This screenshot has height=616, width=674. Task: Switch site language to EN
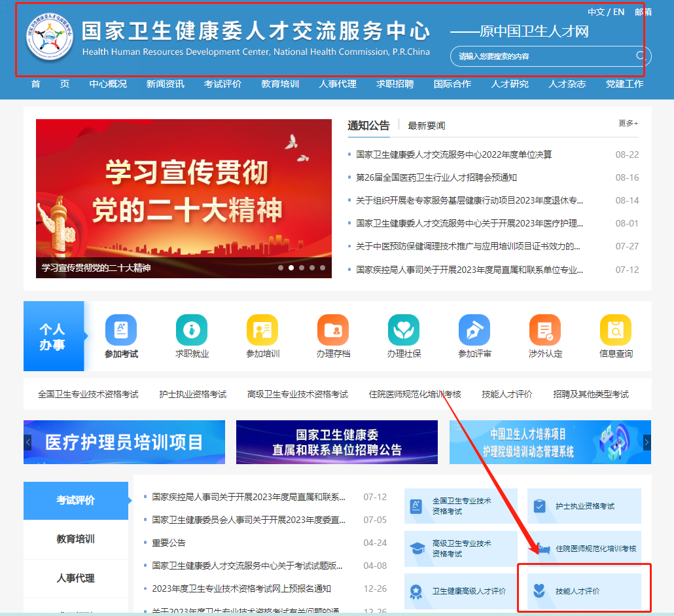618,11
